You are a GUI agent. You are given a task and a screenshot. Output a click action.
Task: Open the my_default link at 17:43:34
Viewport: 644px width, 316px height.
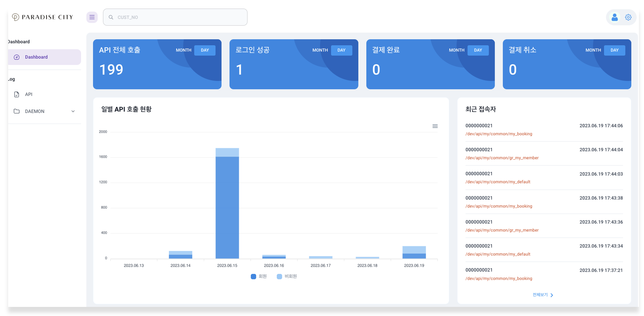(x=498, y=254)
